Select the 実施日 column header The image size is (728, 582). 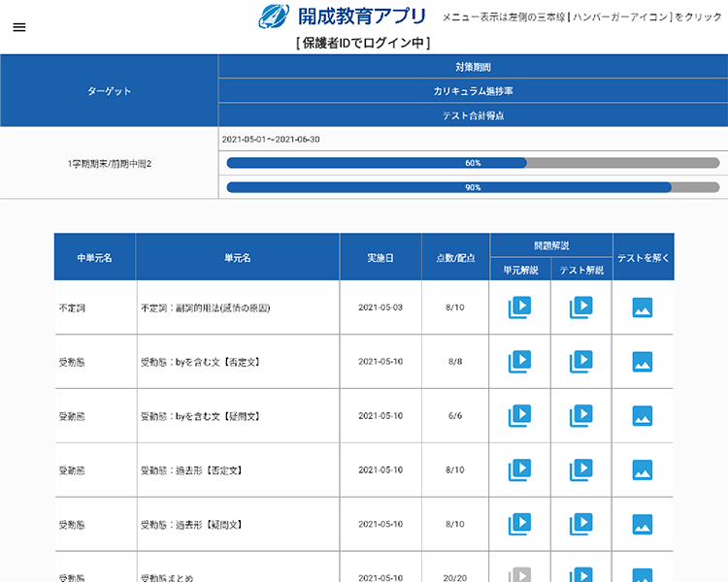point(381,257)
